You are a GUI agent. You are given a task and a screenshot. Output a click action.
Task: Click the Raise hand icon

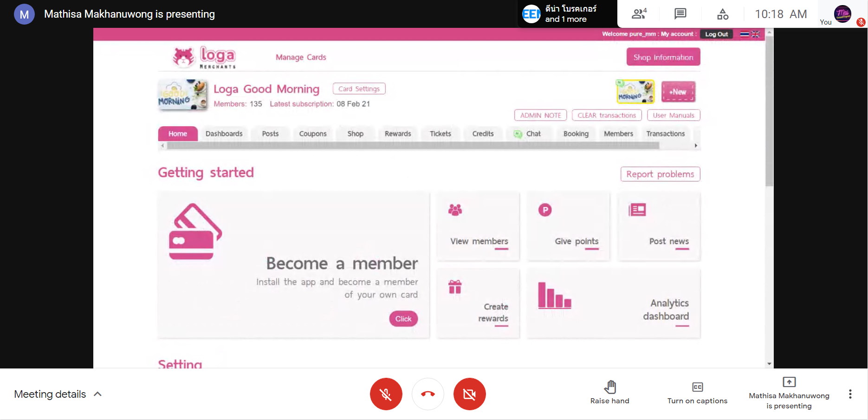[x=610, y=387]
